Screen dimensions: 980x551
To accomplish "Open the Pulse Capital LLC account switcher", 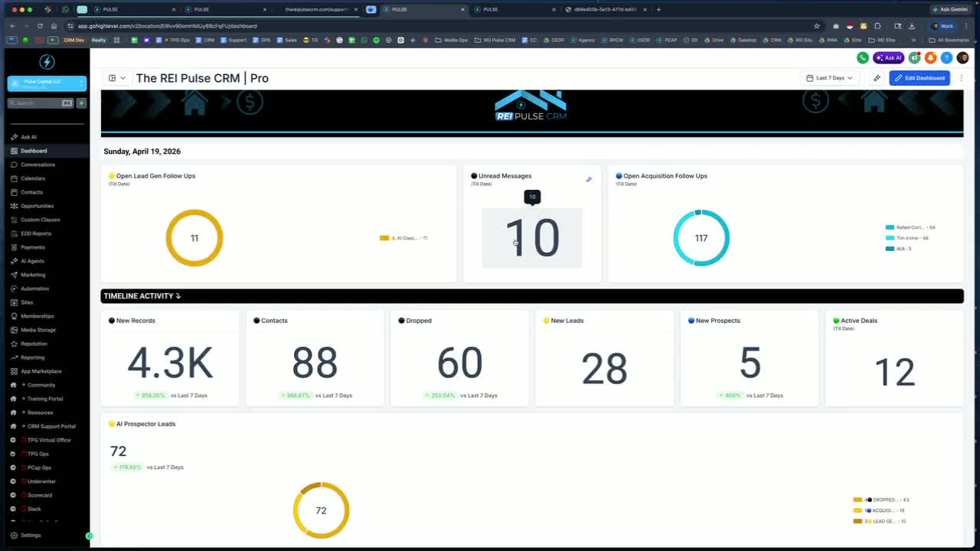I will pos(47,83).
